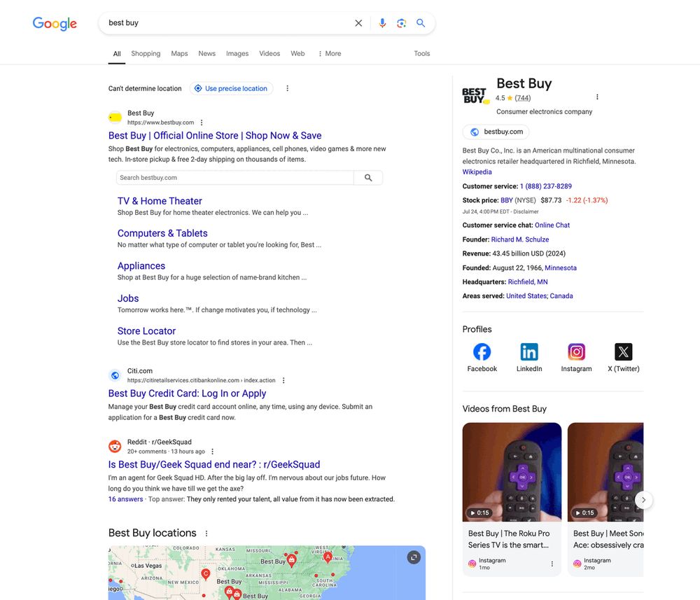Image resolution: width=700 pixels, height=600 pixels.
Task: Click the Canada areas served link
Action: [561, 296]
